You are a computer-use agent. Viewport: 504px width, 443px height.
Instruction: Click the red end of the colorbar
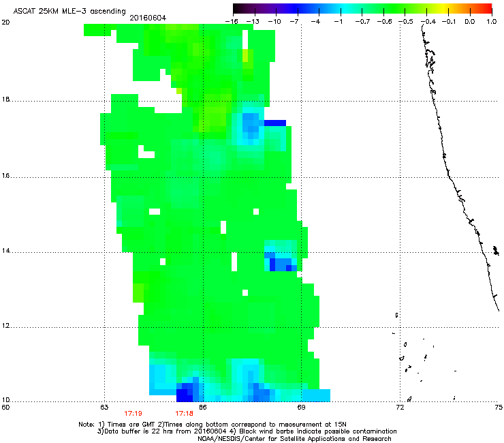tap(488, 9)
